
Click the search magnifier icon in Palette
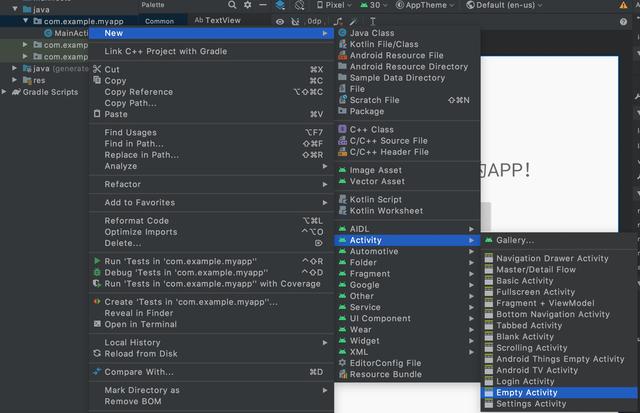[x=232, y=5]
